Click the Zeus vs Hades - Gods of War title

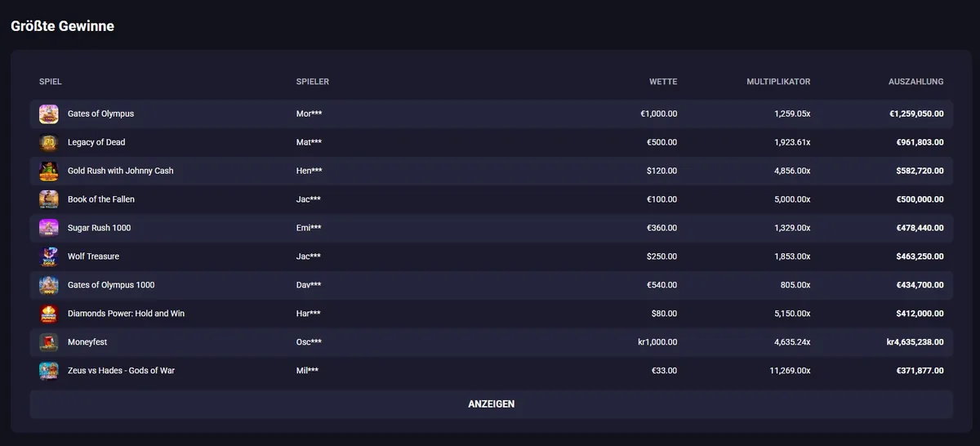pyautogui.click(x=121, y=371)
